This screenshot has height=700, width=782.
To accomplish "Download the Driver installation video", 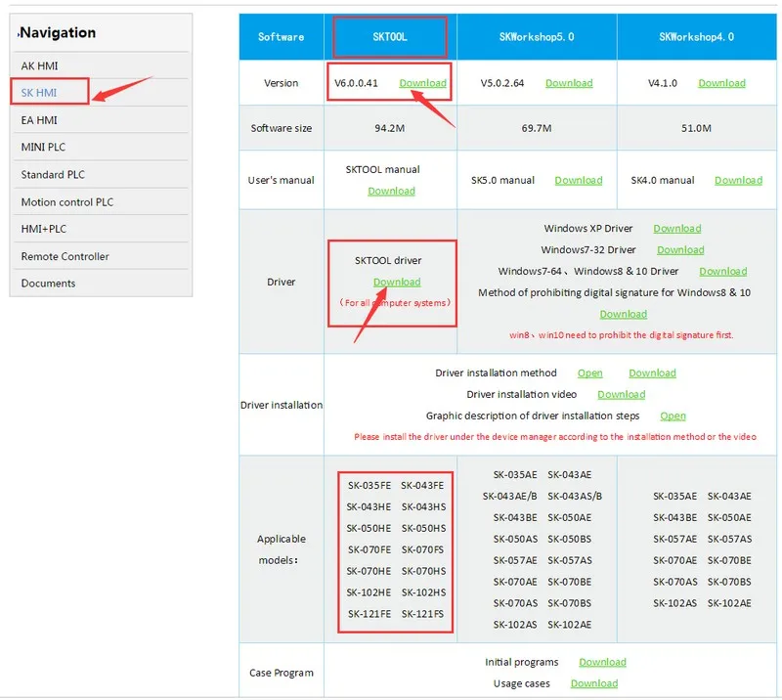I will click(622, 394).
